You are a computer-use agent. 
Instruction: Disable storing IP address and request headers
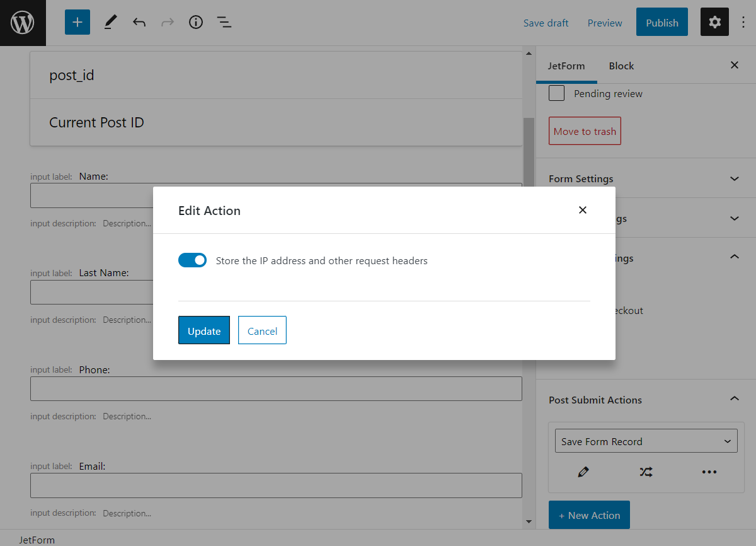pos(192,260)
